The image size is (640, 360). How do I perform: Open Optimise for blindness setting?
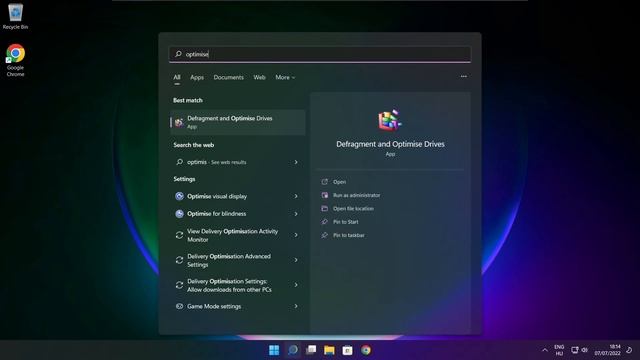238,213
